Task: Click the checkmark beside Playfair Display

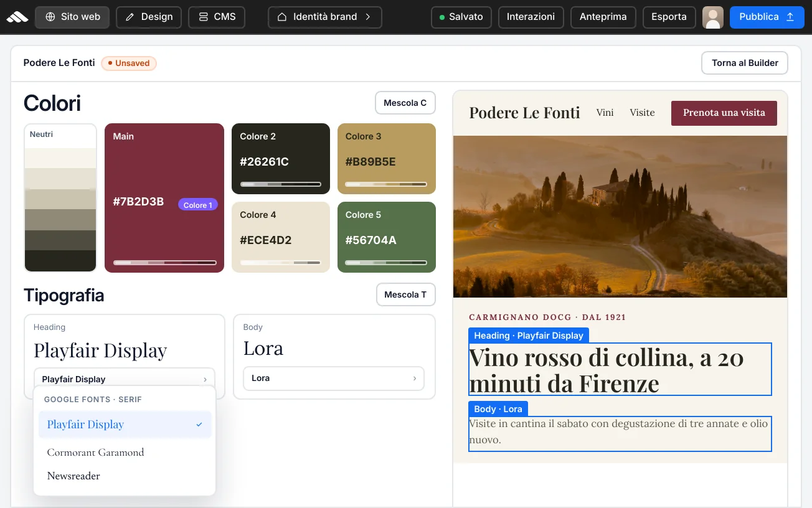Action: (199, 425)
